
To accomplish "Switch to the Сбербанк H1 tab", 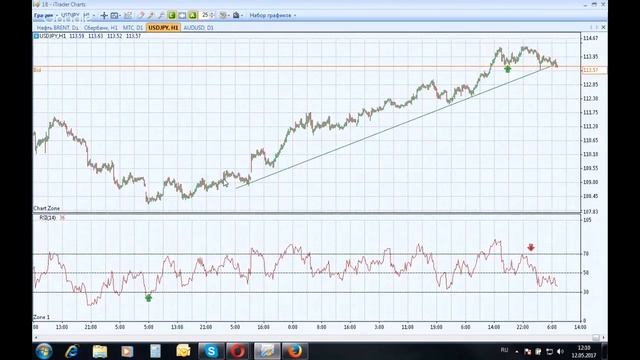I will click(x=101, y=28).
